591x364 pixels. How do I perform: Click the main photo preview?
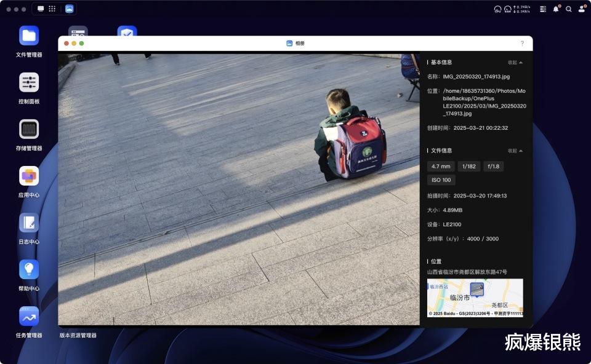[239, 189]
